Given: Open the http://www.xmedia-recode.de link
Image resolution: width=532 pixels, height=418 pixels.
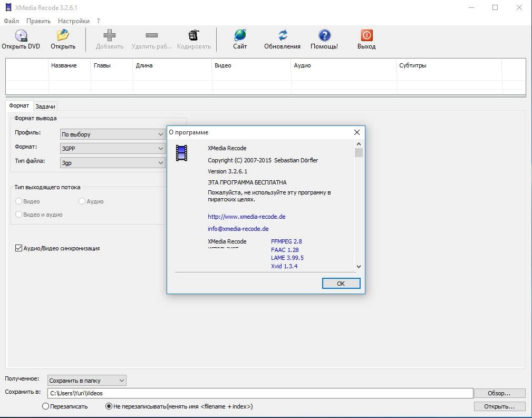Looking at the screenshot, I should tap(247, 217).
